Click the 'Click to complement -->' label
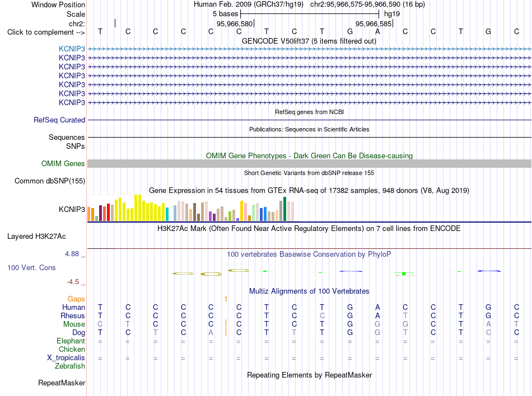Viewport: 532px width, 396px height. click(46, 32)
